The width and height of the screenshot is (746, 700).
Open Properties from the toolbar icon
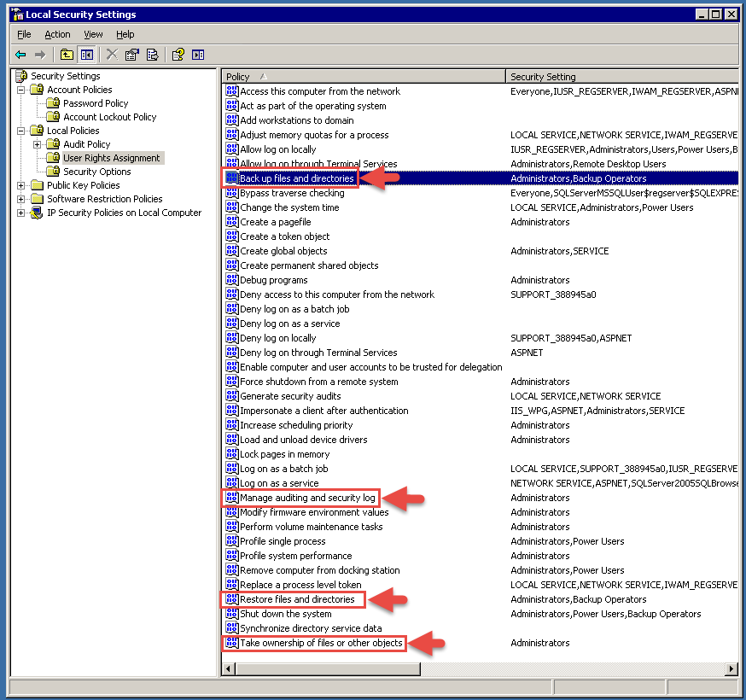pyautogui.click(x=131, y=55)
